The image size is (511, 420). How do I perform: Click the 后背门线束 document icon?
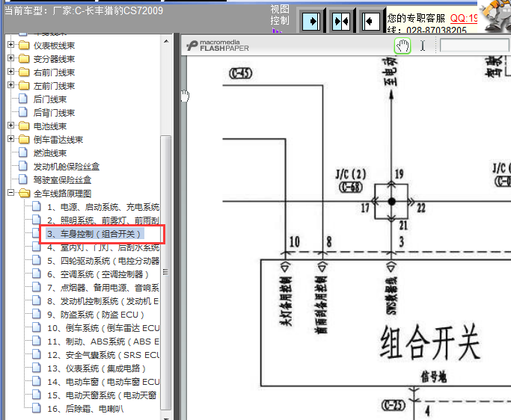point(23,112)
